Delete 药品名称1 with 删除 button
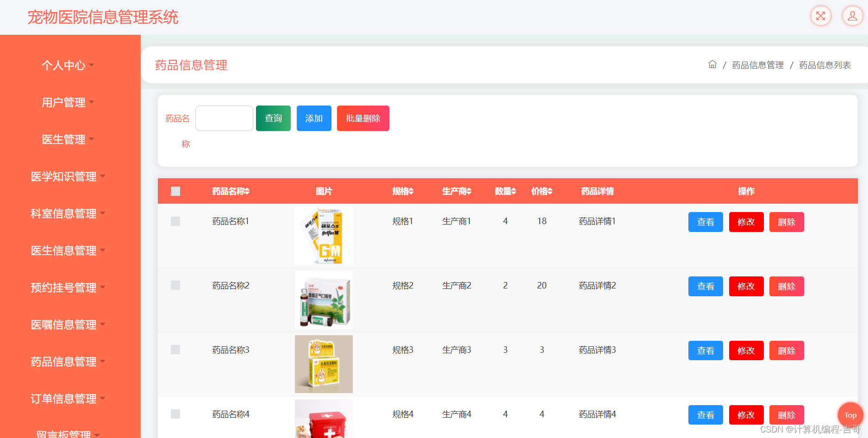Image resolution: width=868 pixels, height=438 pixels. 787,222
